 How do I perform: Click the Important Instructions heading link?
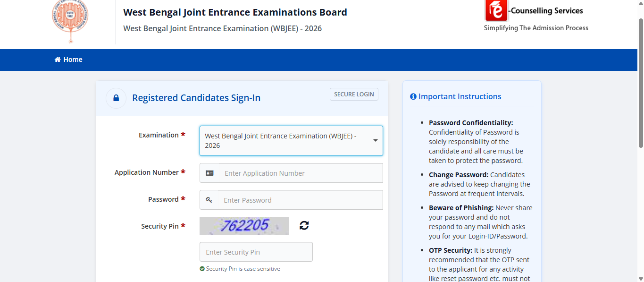(x=459, y=96)
